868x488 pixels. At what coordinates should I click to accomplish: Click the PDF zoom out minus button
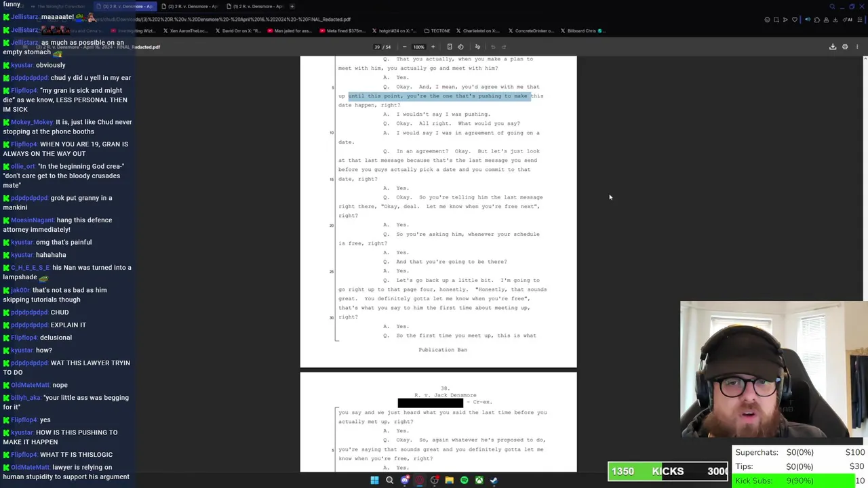click(x=404, y=47)
